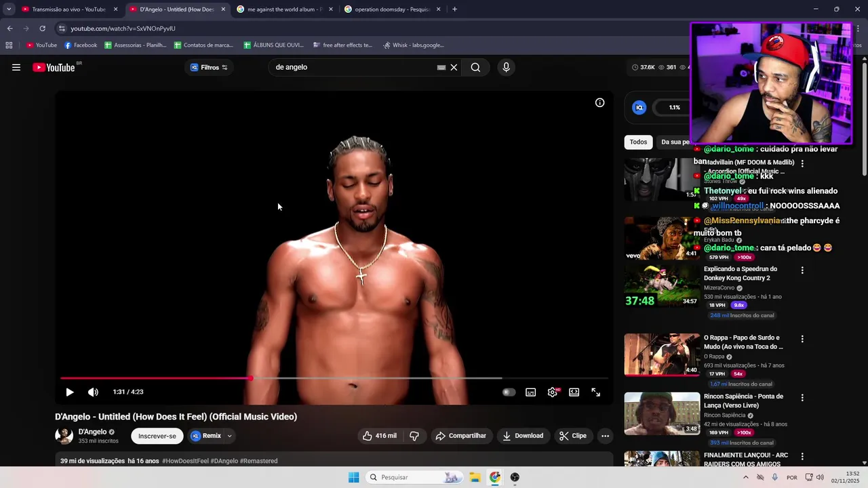
Task: Open video info card icon
Action: [599, 103]
